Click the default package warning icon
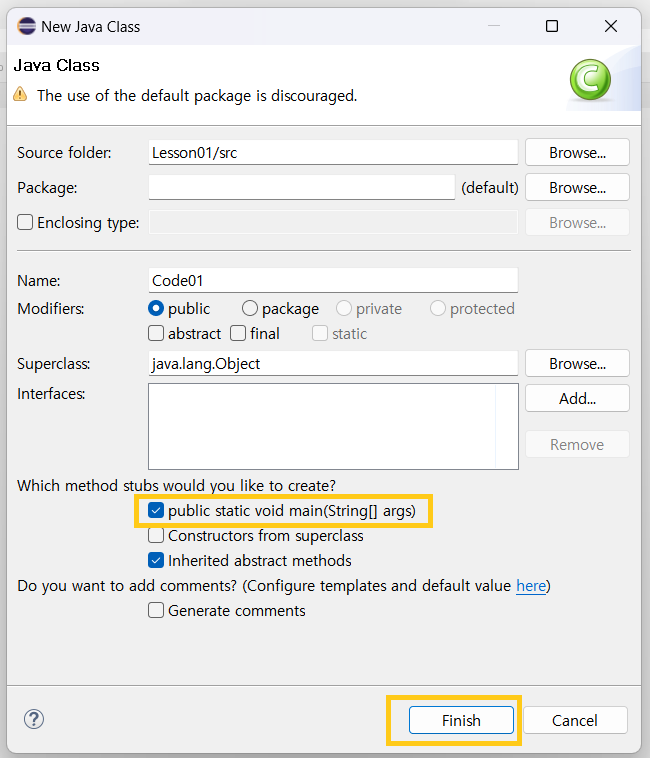650x758 pixels. click(20, 95)
